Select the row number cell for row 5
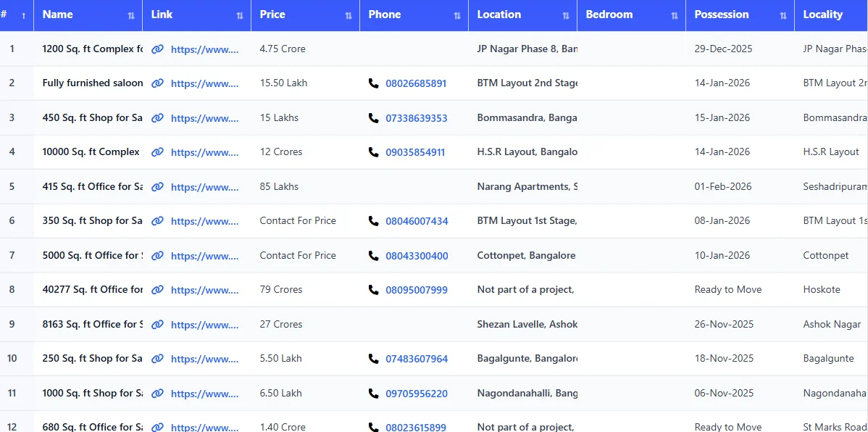Image resolution: width=868 pixels, height=432 pixels. (12, 186)
